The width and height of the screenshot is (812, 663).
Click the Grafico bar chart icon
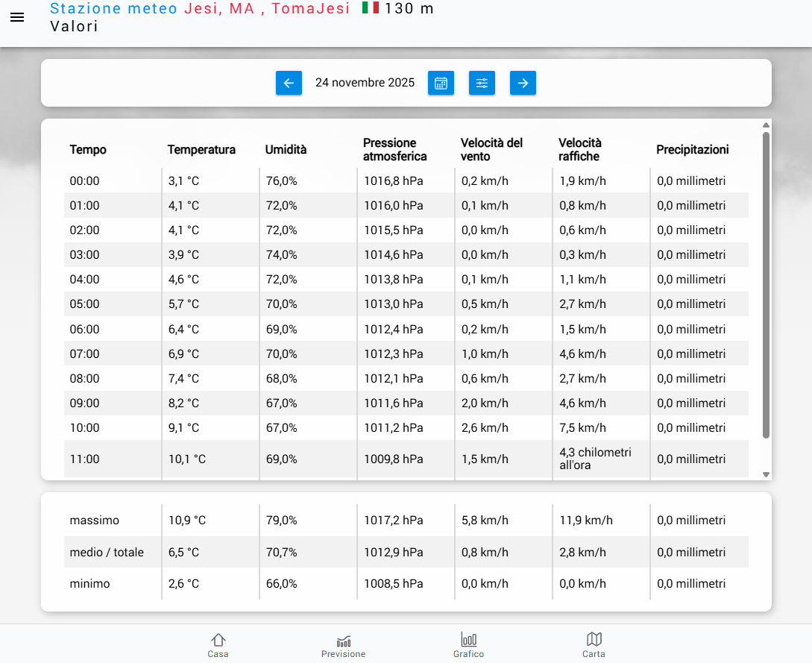click(x=468, y=640)
